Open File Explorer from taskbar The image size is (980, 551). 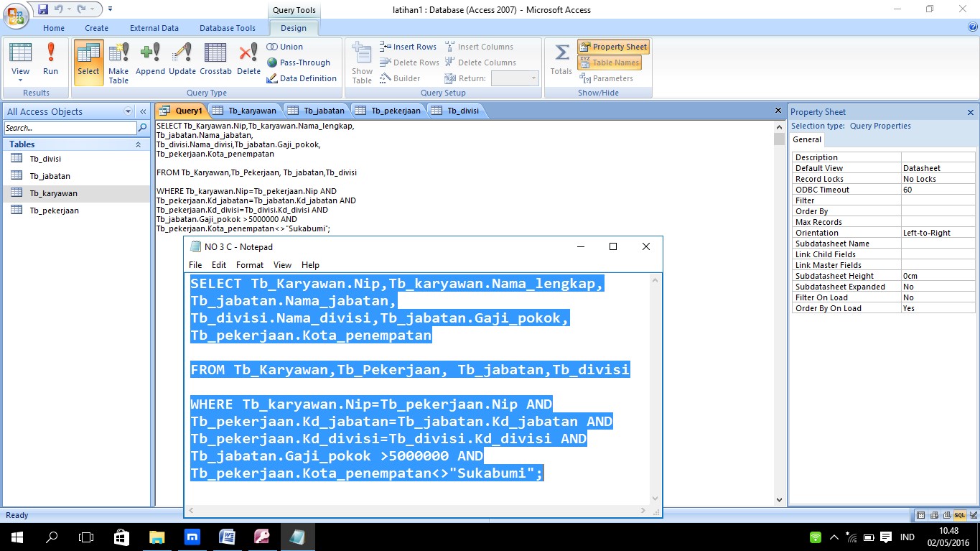point(157,537)
